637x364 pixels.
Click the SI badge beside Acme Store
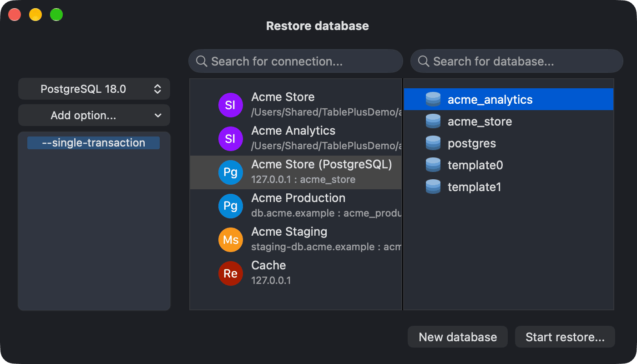click(x=230, y=105)
